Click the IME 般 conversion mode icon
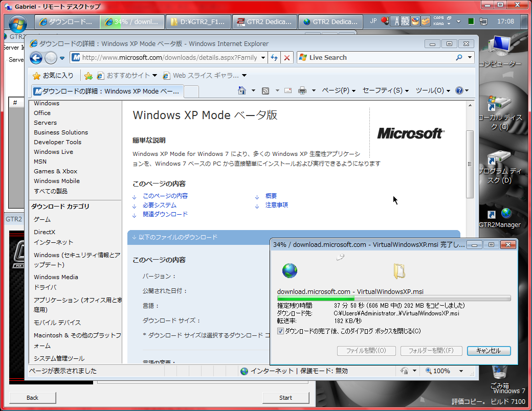Screen dimensions: 532x411 click(x=405, y=21)
